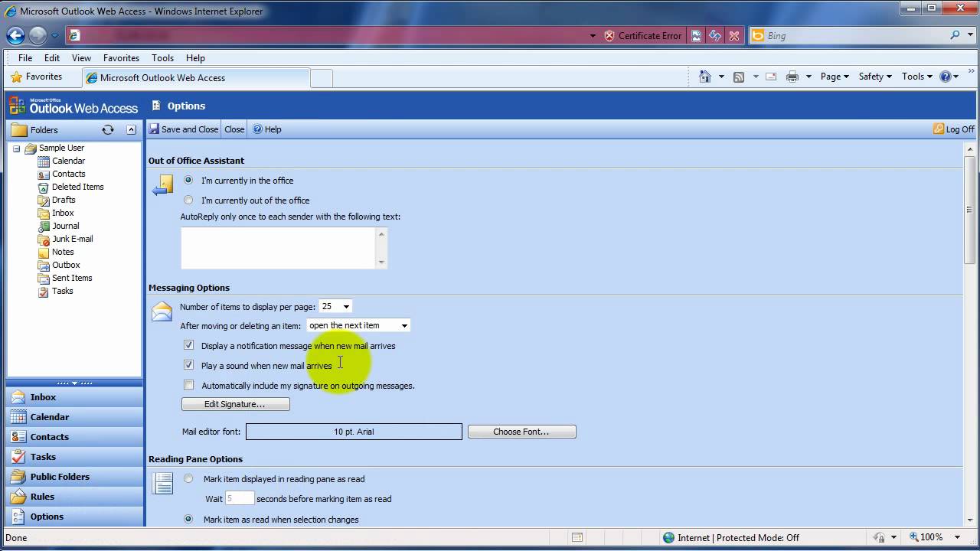The height and width of the screenshot is (551, 980).
Task: Open the Edit menu
Action: (52, 57)
